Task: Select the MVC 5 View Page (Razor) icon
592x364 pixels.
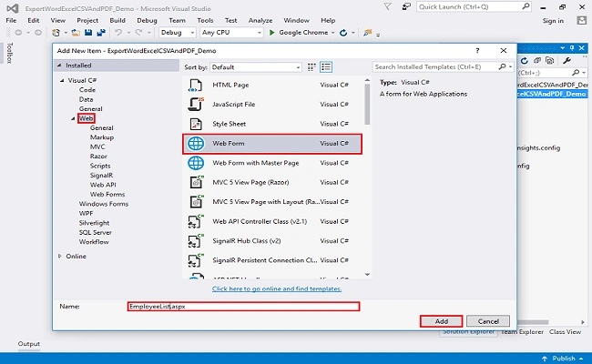Action: pos(196,182)
